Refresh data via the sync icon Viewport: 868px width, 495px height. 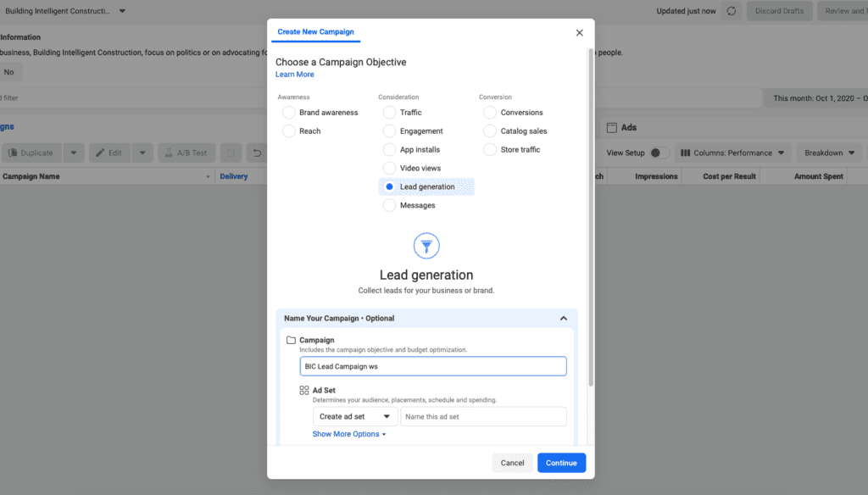[731, 11]
